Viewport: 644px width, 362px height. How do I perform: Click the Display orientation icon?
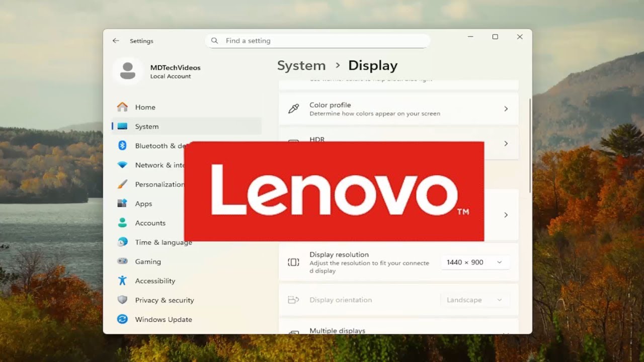(293, 300)
